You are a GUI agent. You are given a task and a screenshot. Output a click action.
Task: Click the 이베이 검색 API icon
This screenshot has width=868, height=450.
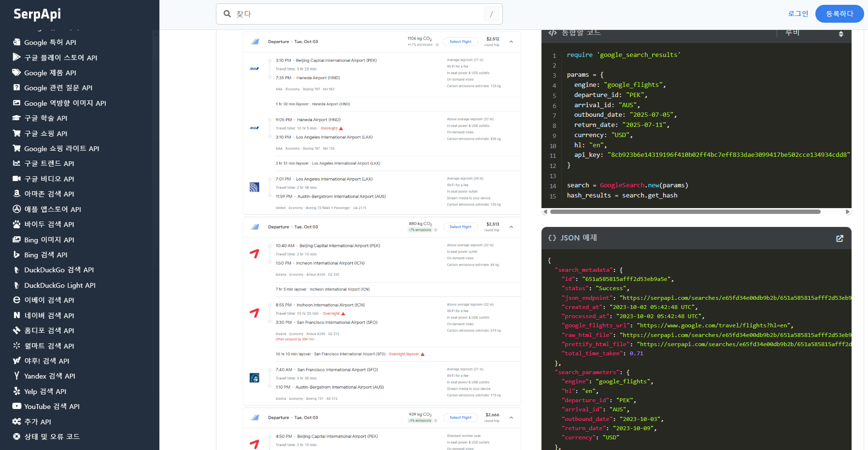16,300
